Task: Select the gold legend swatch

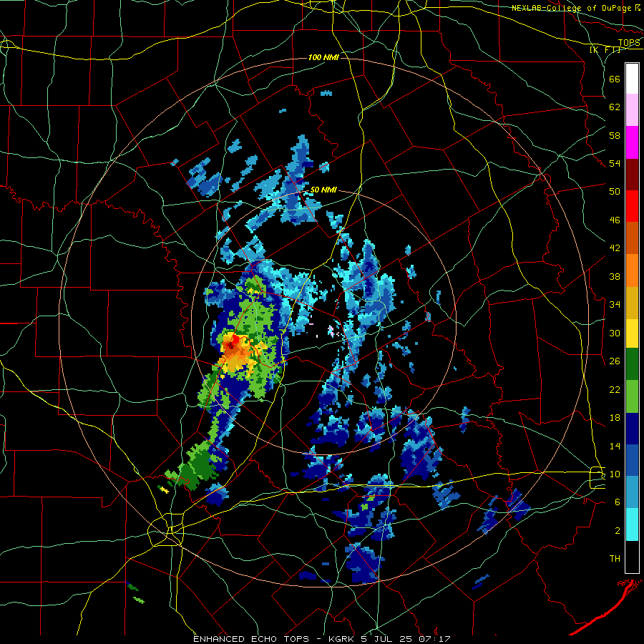Action: click(632, 303)
